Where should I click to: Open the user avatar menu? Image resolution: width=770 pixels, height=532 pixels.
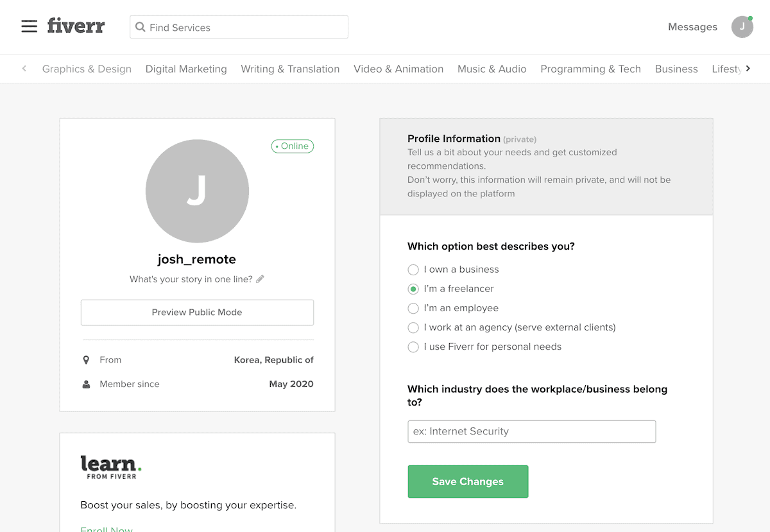click(x=742, y=27)
